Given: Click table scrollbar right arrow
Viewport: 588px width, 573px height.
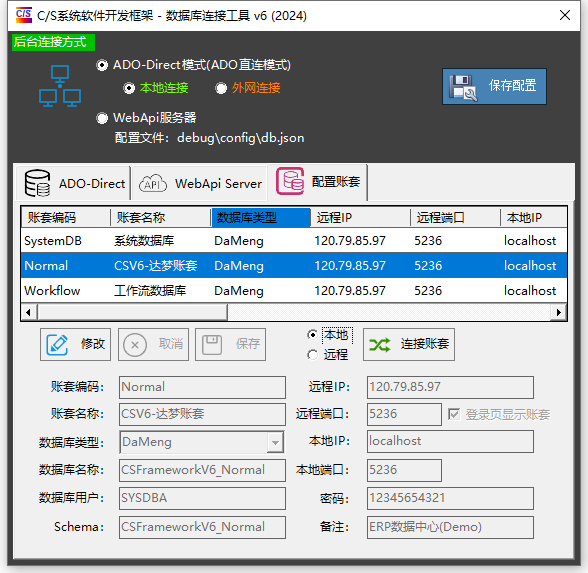Looking at the screenshot, I should 559,312.
